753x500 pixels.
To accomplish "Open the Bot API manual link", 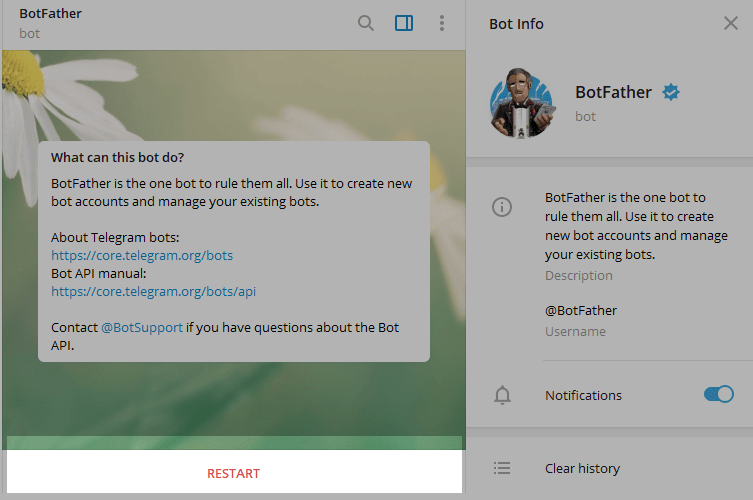I will pos(154,291).
